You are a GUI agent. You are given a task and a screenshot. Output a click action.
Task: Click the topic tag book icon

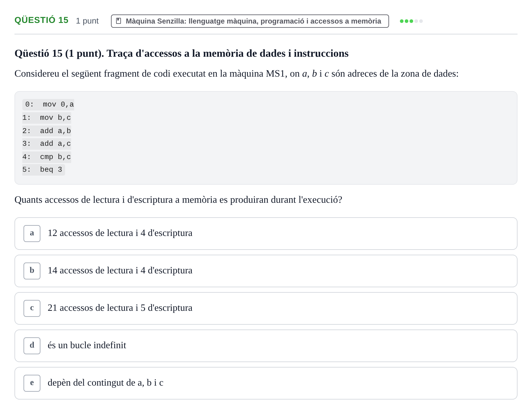119,21
